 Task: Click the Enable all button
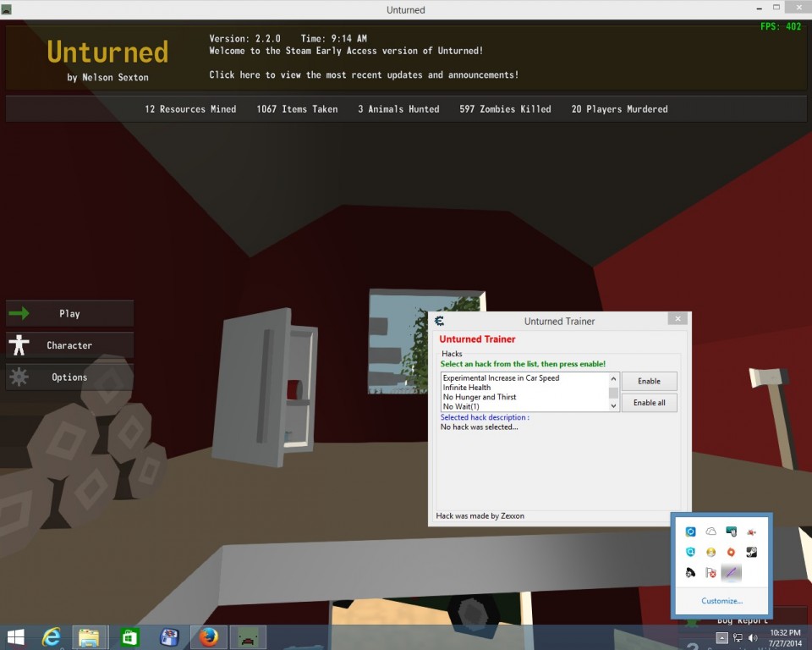pyautogui.click(x=649, y=403)
